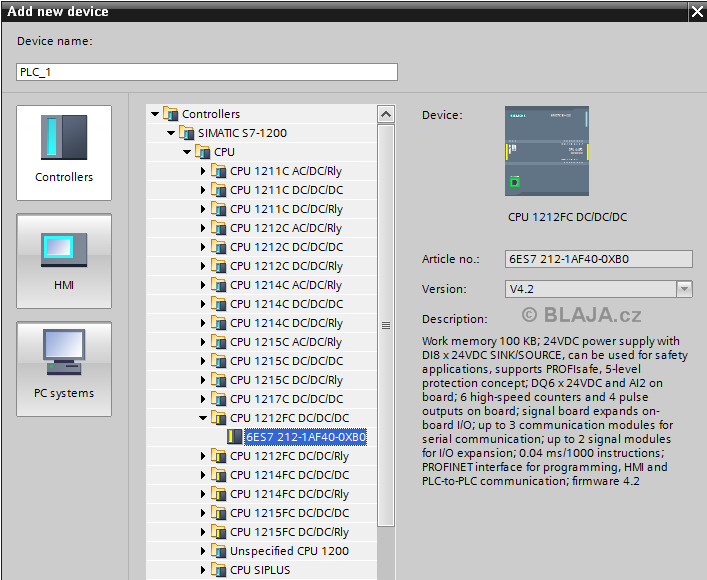This screenshot has height=580, width=707.
Task: Expand CPU 1215FC DC/DC/Rly
Action: [202, 532]
